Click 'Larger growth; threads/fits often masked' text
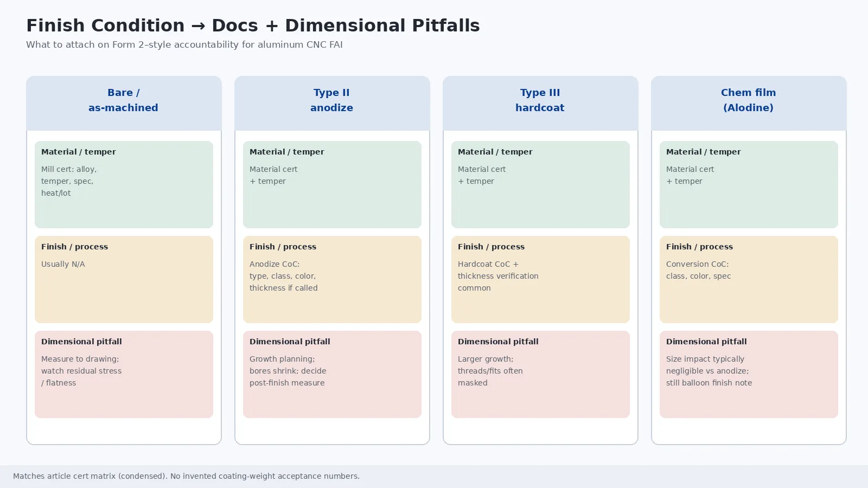Viewport: 868px width, 488px height. pyautogui.click(x=490, y=371)
